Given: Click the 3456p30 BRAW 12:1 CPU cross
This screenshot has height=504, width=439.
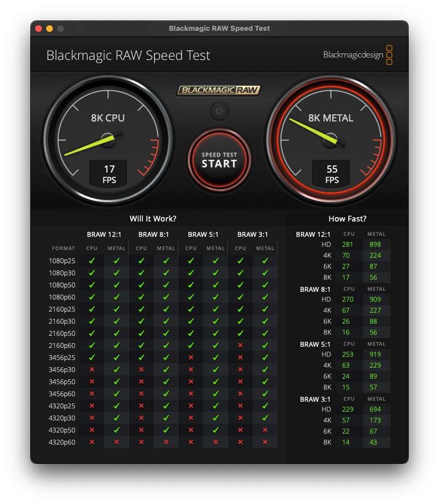Looking at the screenshot, I should click(x=92, y=370).
